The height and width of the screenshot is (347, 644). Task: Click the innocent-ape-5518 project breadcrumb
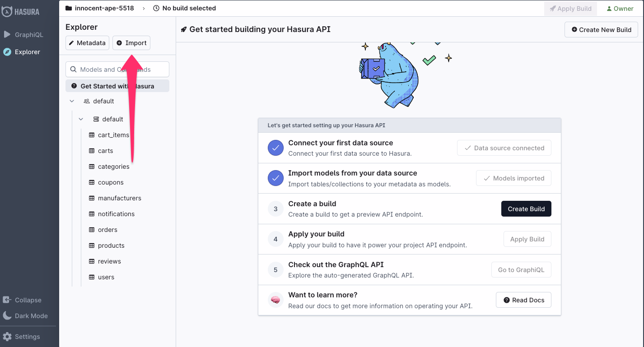coord(100,8)
